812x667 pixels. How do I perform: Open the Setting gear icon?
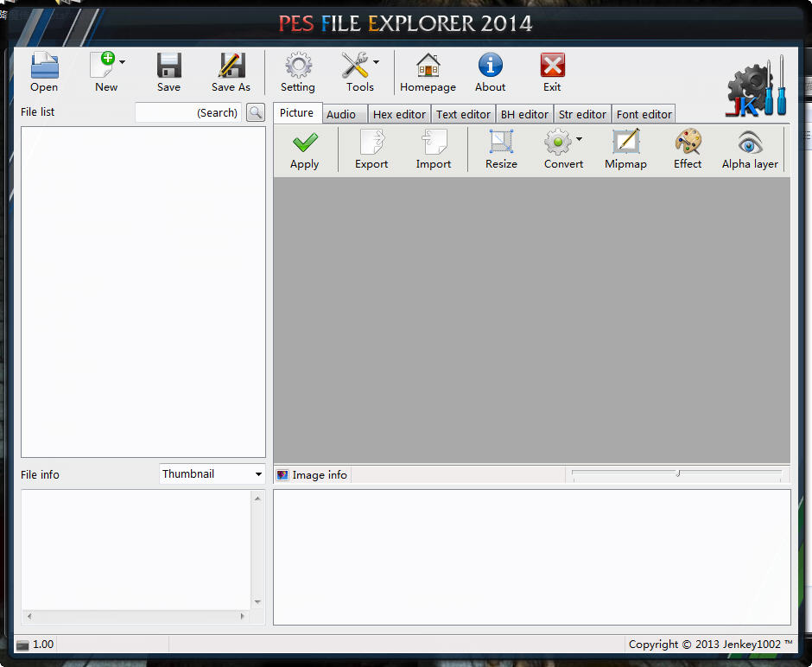[x=298, y=66]
